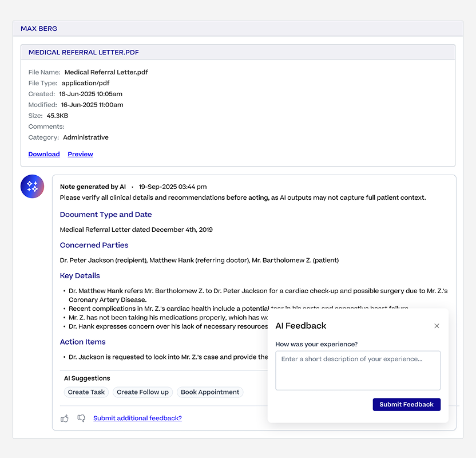
Task: Click the Document Type and Date heading
Action: pyautogui.click(x=106, y=215)
